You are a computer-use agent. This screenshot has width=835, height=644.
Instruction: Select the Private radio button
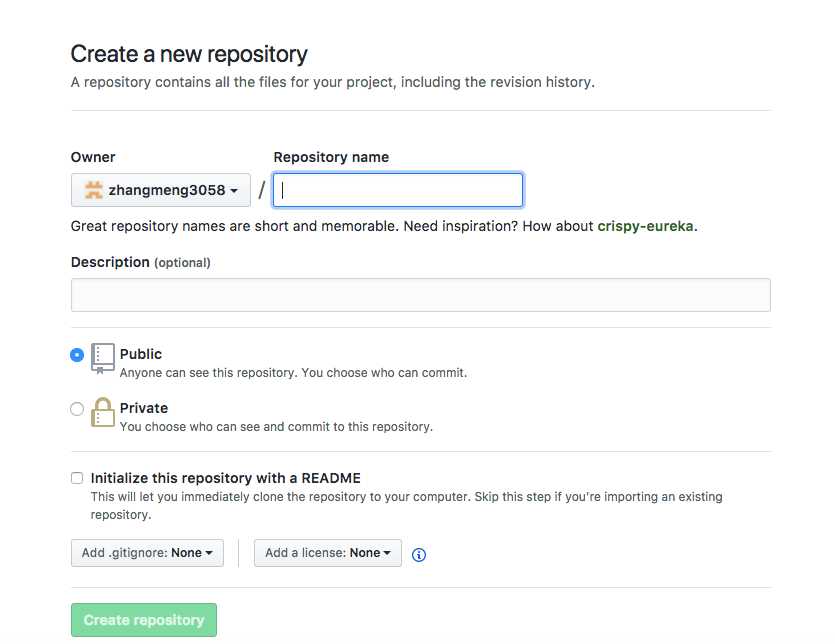77,409
